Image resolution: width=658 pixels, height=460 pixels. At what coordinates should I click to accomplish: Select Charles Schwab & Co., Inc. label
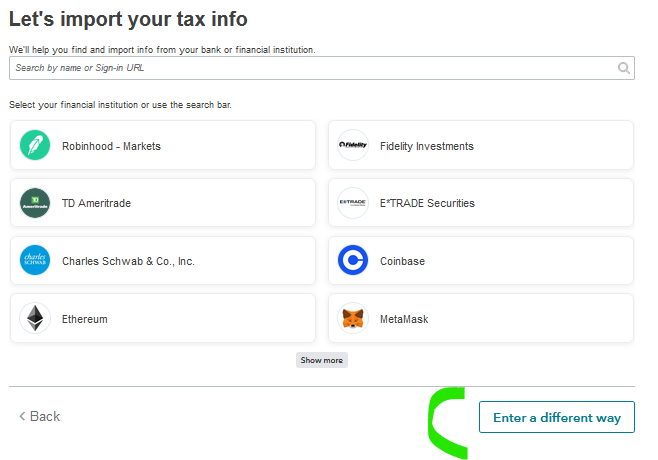point(128,261)
